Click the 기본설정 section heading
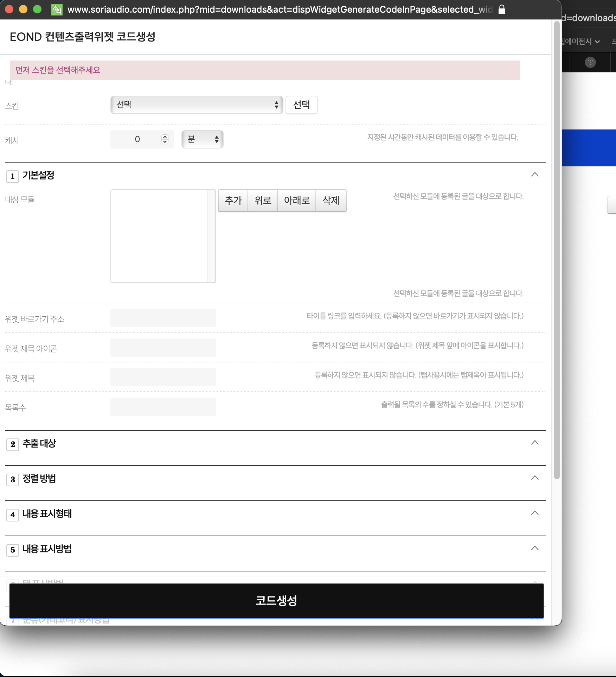This screenshot has width=616, height=677. click(x=38, y=175)
